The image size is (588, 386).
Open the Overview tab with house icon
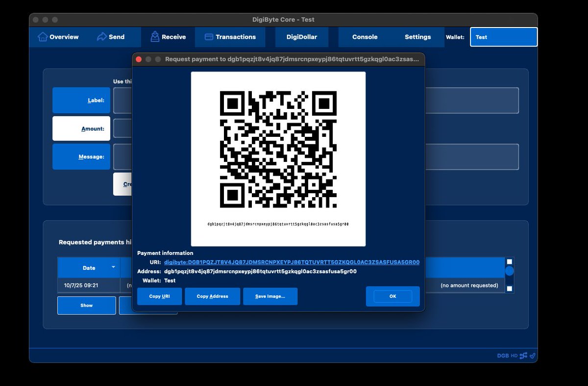(x=58, y=37)
